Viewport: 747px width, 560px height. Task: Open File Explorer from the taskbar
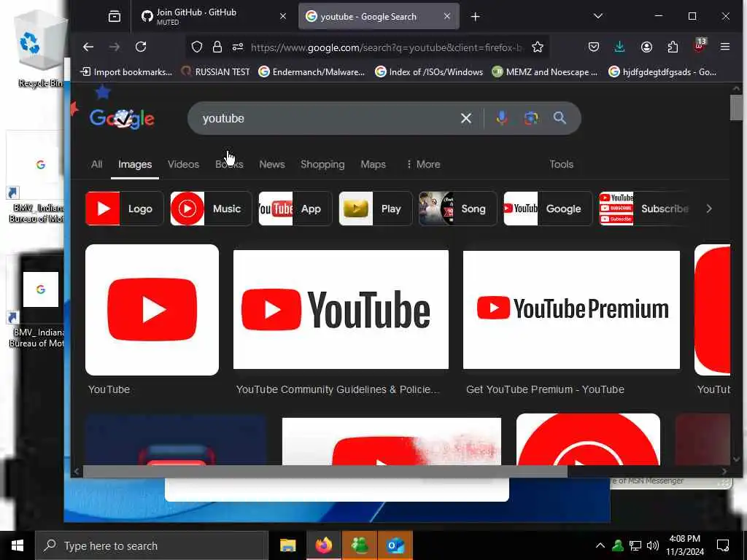click(287, 545)
